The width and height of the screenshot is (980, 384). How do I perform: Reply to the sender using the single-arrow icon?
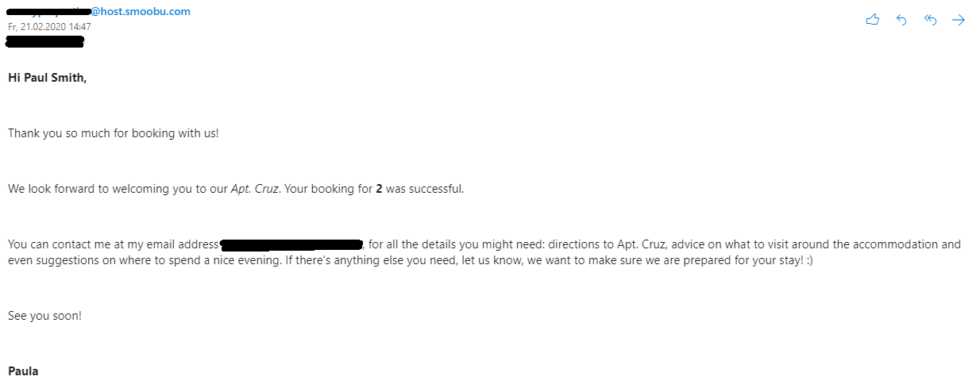(x=901, y=20)
